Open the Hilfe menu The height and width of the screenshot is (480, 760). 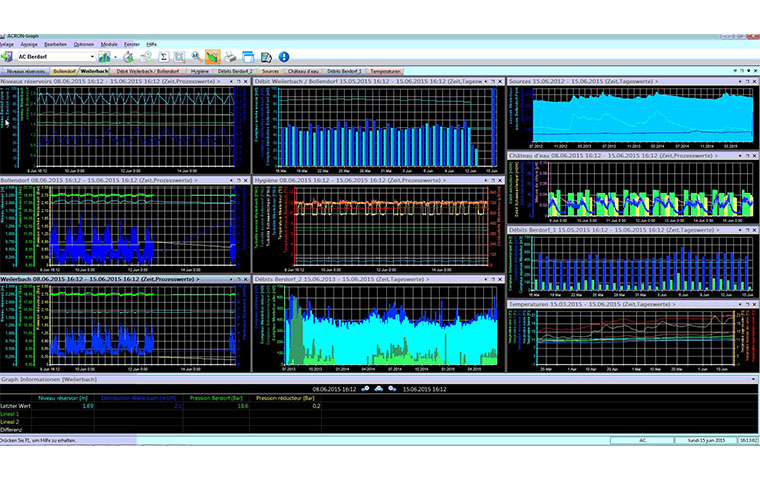[x=152, y=44]
